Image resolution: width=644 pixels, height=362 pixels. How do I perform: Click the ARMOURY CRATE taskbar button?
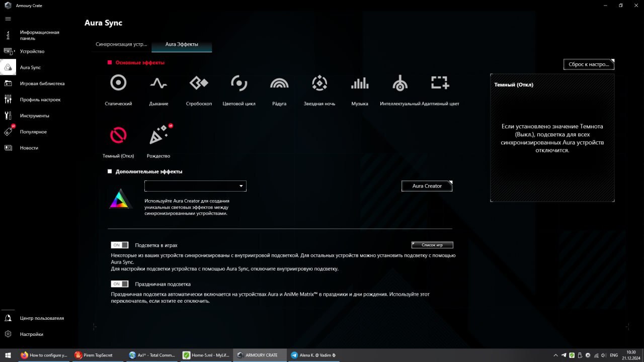(x=260, y=355)
